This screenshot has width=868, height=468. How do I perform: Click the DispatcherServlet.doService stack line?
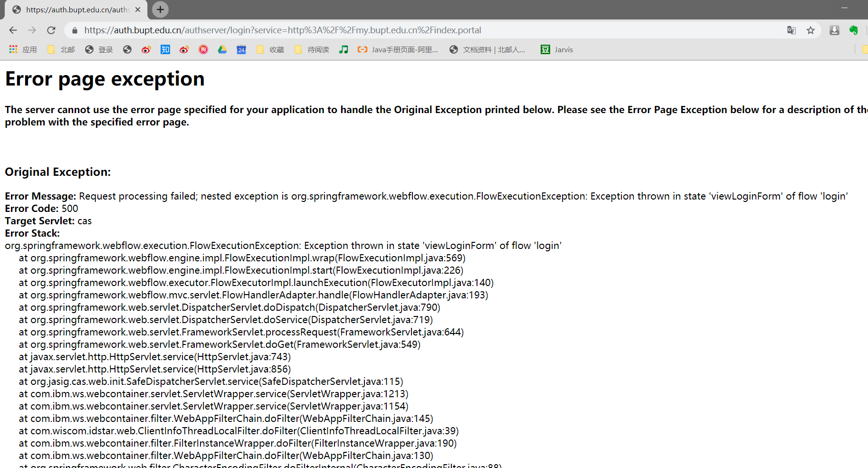click(x=226, y=320)
